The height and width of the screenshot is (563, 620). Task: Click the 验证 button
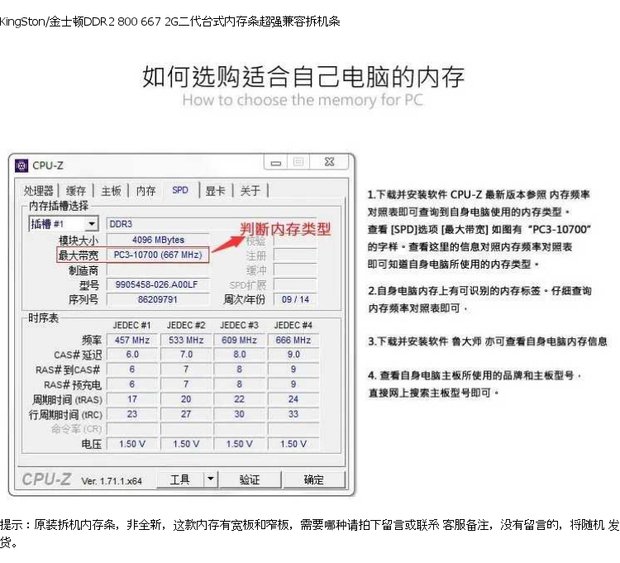coord(250,480)
